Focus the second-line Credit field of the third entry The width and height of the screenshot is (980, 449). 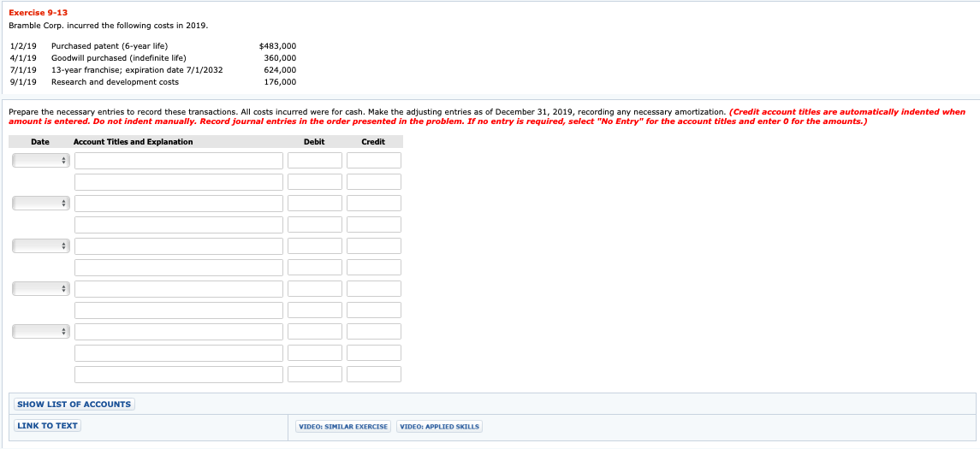point(374,268)
